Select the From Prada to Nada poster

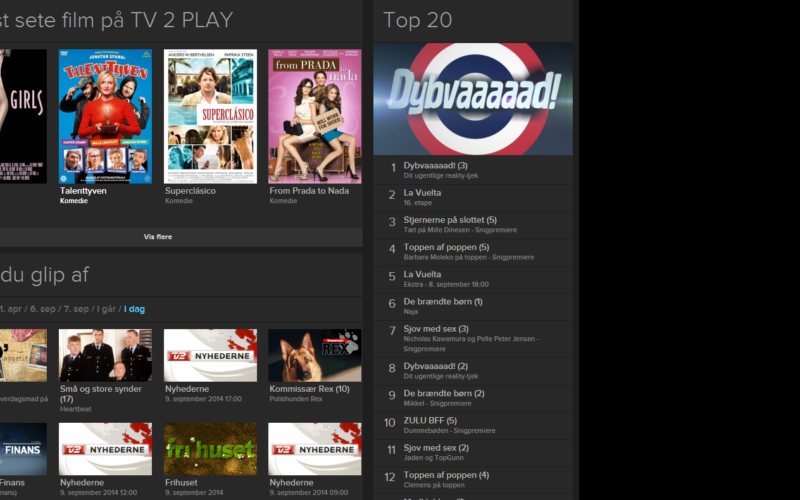pos(315,116)
